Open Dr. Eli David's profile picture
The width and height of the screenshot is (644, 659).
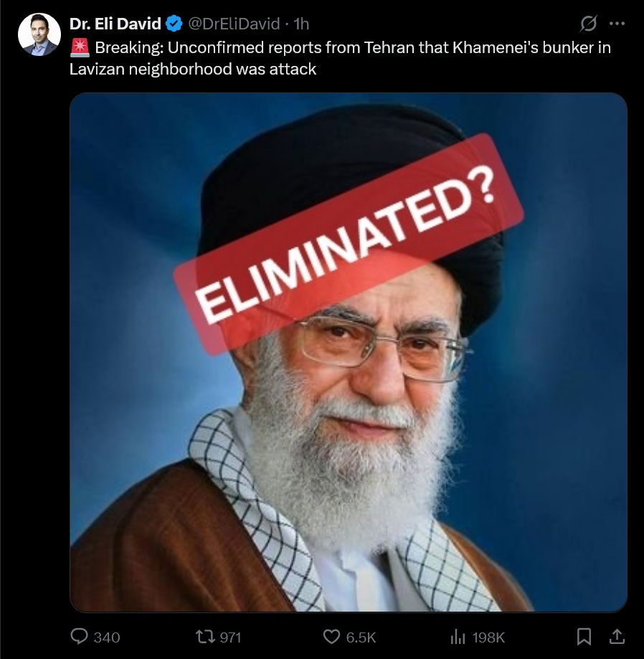39,34
